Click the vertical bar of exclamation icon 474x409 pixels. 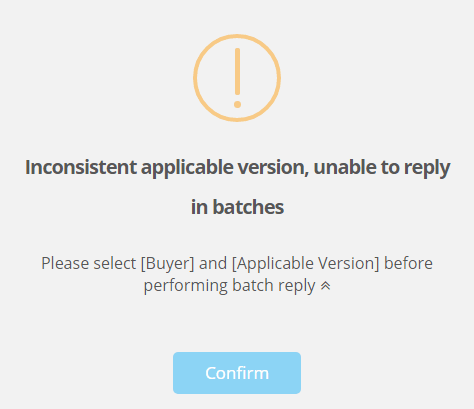tap(237, 72)
